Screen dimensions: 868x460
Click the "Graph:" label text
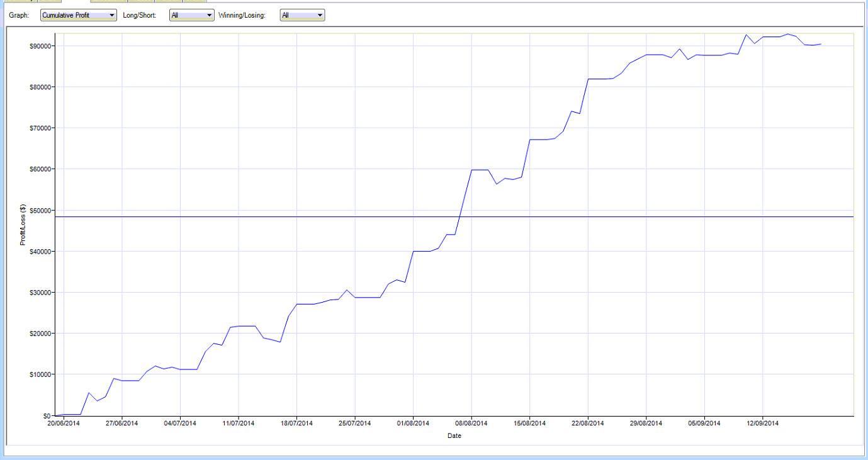coord(19,15)
